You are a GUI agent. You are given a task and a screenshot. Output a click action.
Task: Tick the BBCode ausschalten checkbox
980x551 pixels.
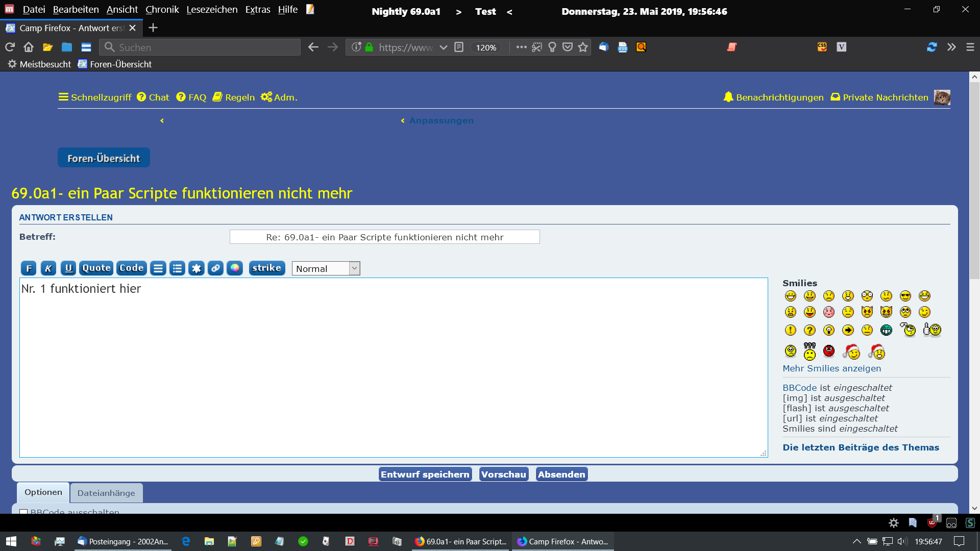click(23, 512)
